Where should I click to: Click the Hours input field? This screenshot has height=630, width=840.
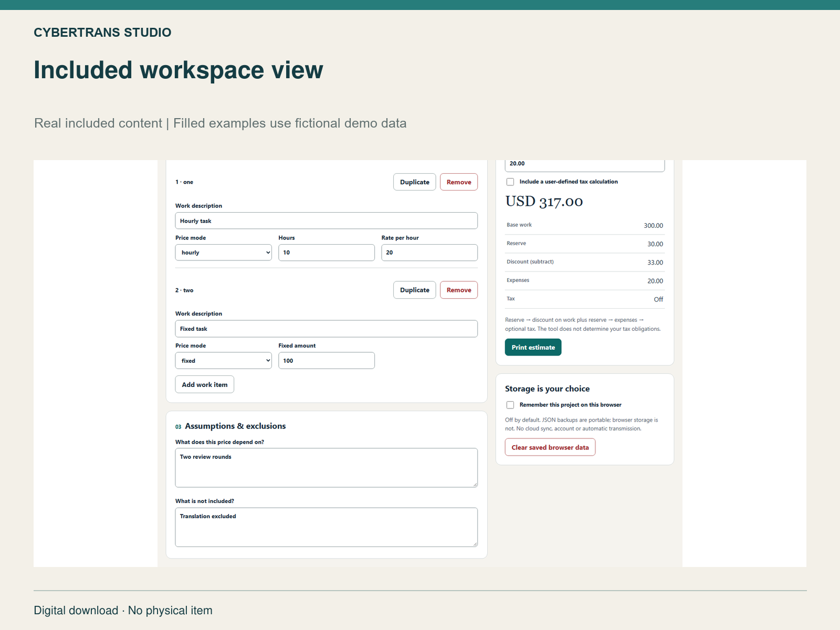(326, 253)
